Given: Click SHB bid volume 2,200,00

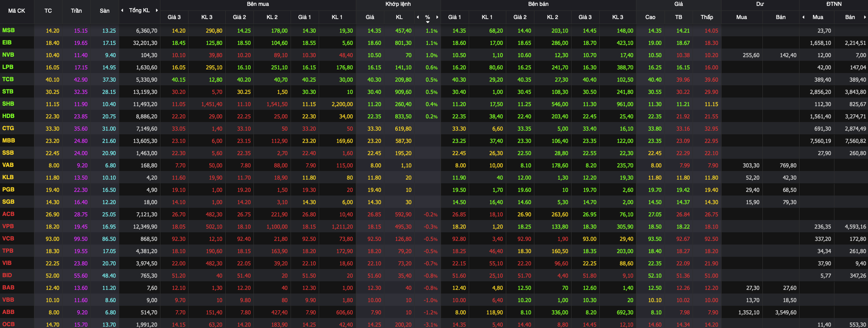Looking at the screenshot, I should point(342,104).
